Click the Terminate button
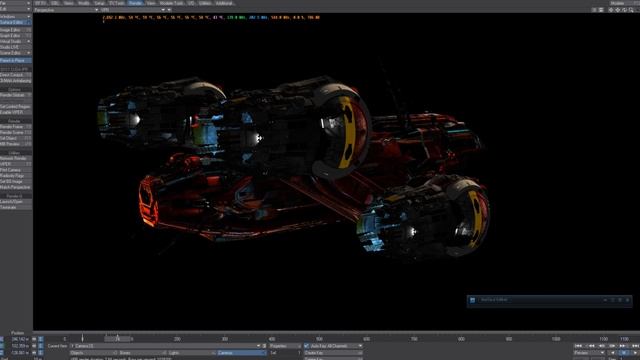This screenshot has width=640, height=360. point(16,207)
